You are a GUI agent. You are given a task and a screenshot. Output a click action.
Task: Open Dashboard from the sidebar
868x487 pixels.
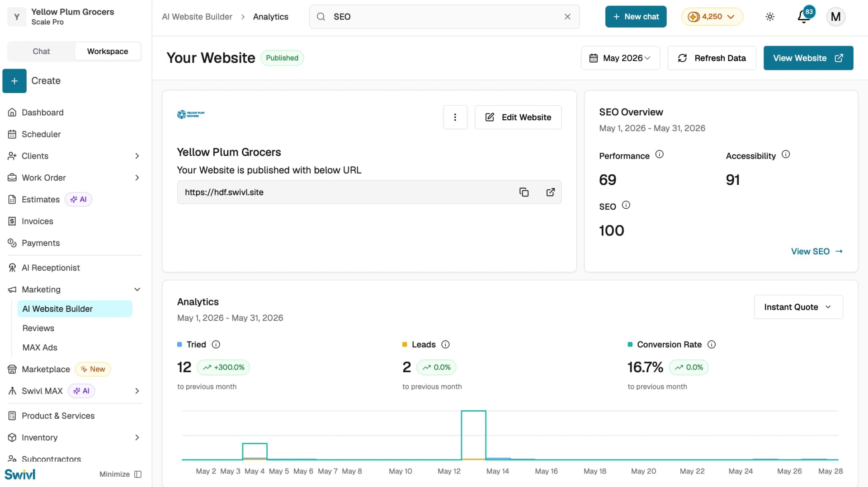tap(42, 112)
